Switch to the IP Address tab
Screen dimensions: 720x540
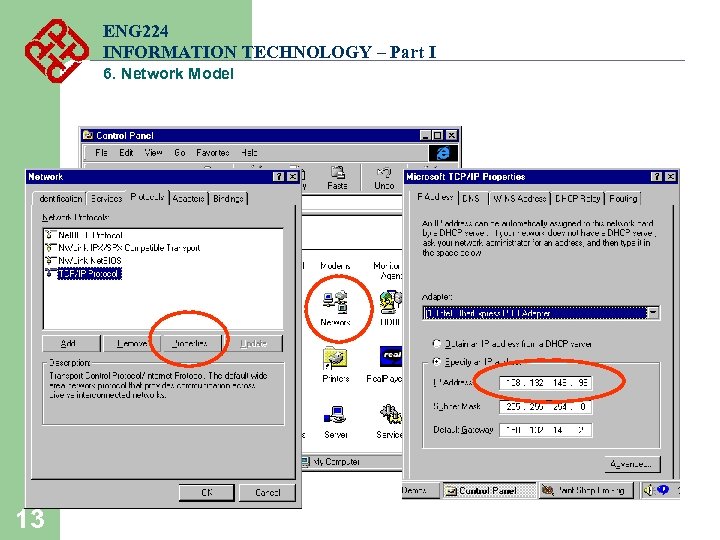click(435, 197)
